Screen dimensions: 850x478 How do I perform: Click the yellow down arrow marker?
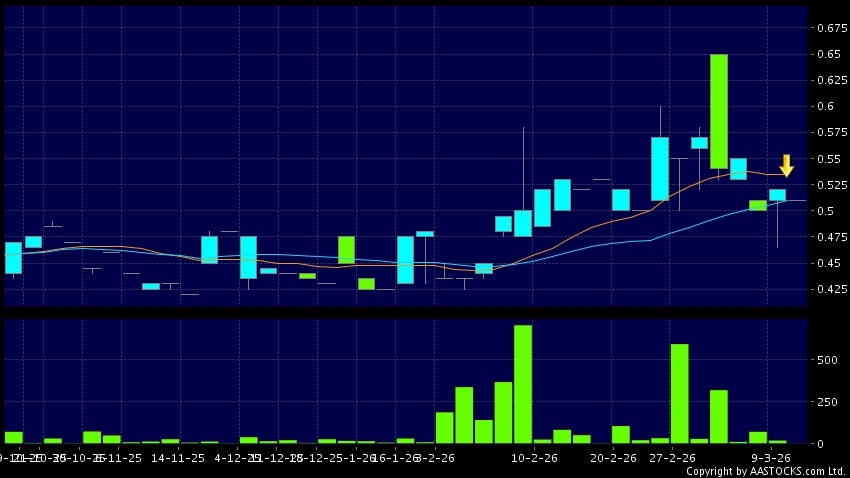point(786,165)
